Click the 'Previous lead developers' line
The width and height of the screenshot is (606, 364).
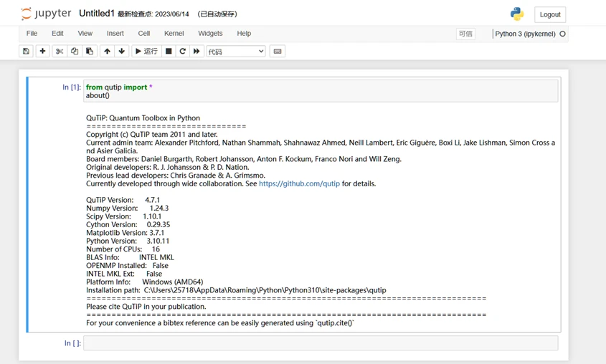pyautogui.click(x=176, y=176)
